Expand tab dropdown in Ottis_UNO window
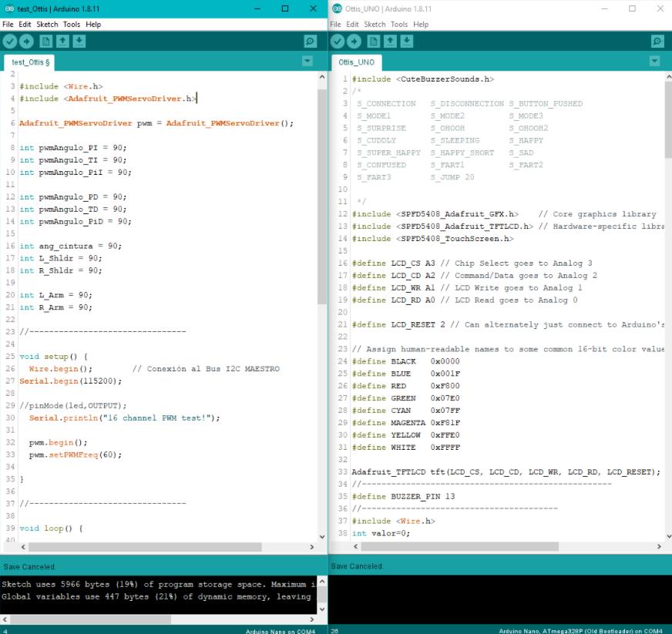Viewport: 672px width, 634px height. (654, 61)
